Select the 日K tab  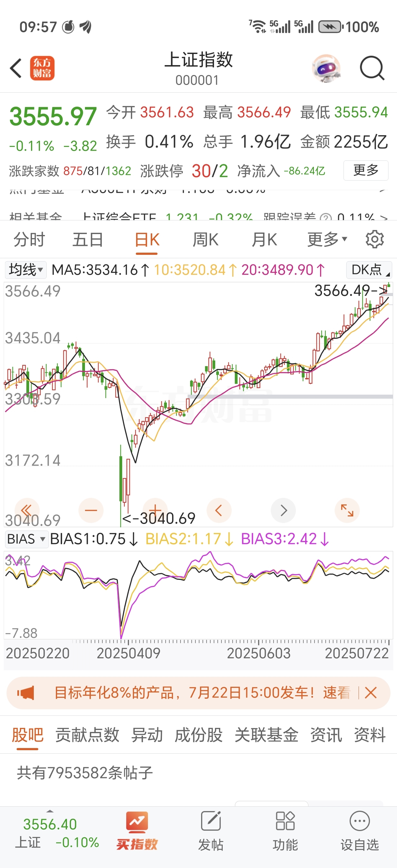click(147, 240)
